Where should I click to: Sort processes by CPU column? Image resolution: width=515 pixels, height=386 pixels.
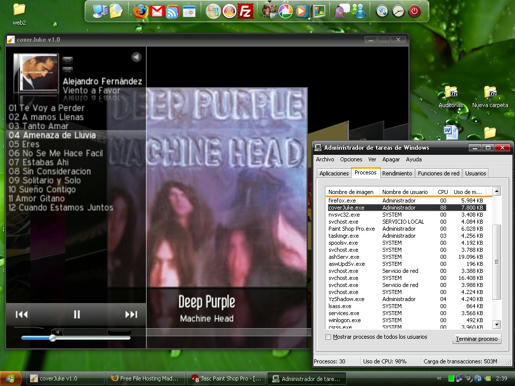[443, 192]
